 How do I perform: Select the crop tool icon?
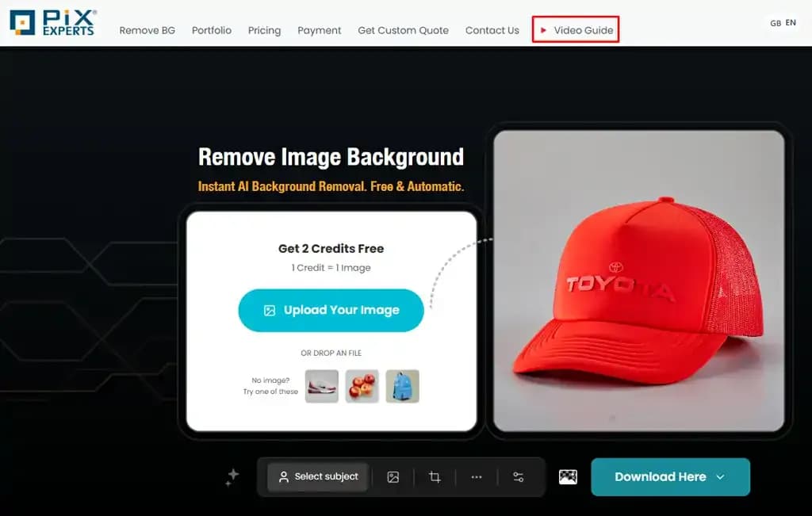click(435, 476)
